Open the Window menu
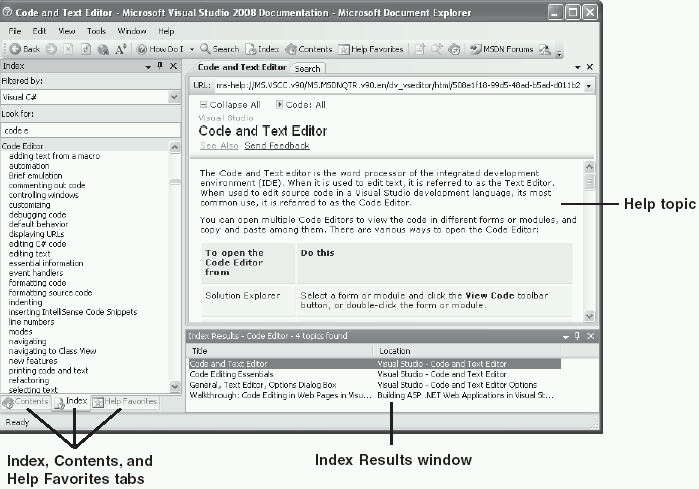 (x=132, y=31)
